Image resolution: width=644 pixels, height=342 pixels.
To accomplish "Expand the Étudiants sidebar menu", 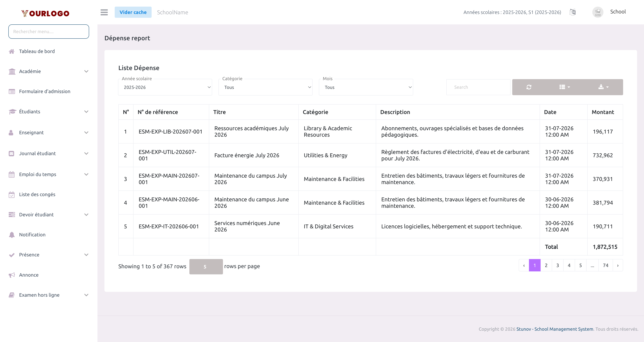I will (x=49, y=112).
